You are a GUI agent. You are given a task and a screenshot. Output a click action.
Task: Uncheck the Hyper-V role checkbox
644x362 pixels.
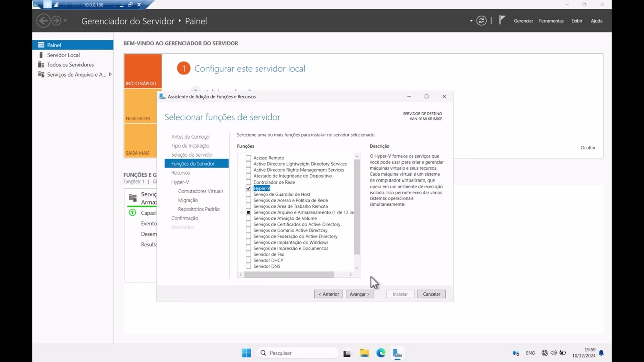pos(248,188)
